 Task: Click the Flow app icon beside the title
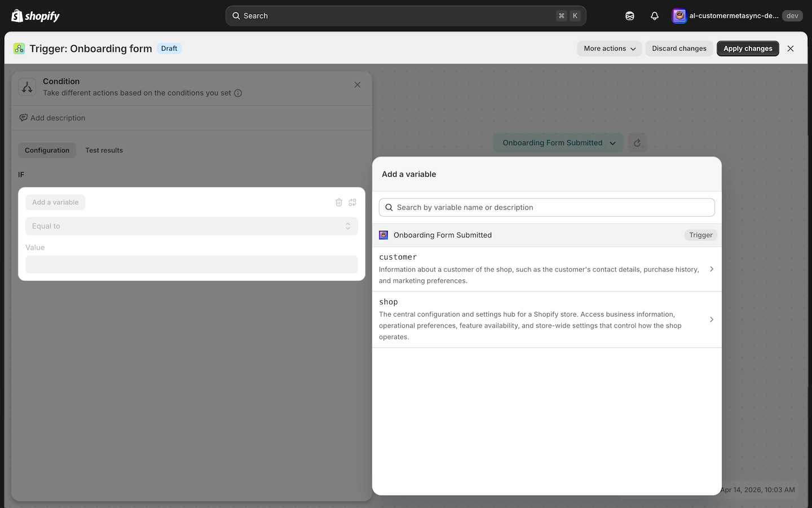19,49
